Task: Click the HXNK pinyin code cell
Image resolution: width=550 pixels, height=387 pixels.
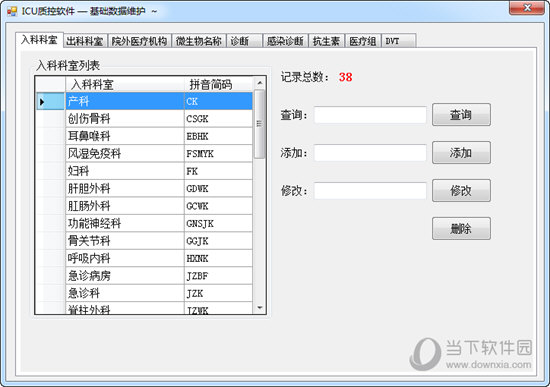Action: pyautogui.click(x=218, y=258)
